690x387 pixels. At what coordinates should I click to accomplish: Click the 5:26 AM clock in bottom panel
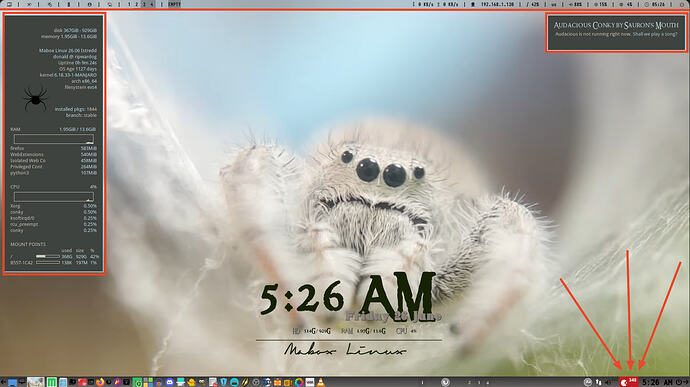click(x=657, y=382)
